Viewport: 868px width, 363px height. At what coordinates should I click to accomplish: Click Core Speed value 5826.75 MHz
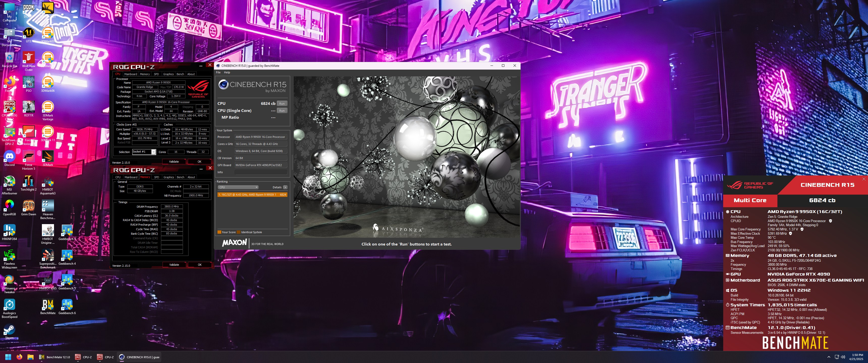coord(145,129)
